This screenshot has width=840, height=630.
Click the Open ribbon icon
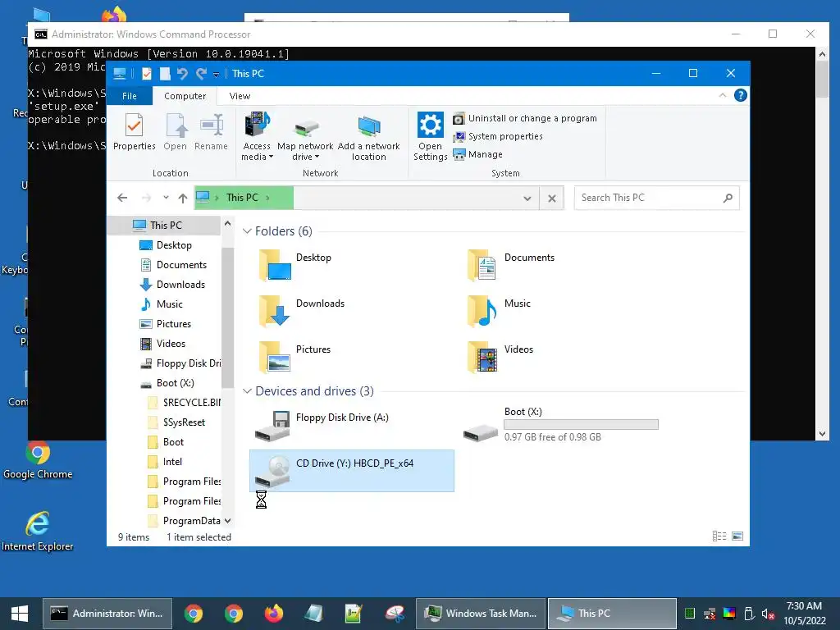coord(176,132)
